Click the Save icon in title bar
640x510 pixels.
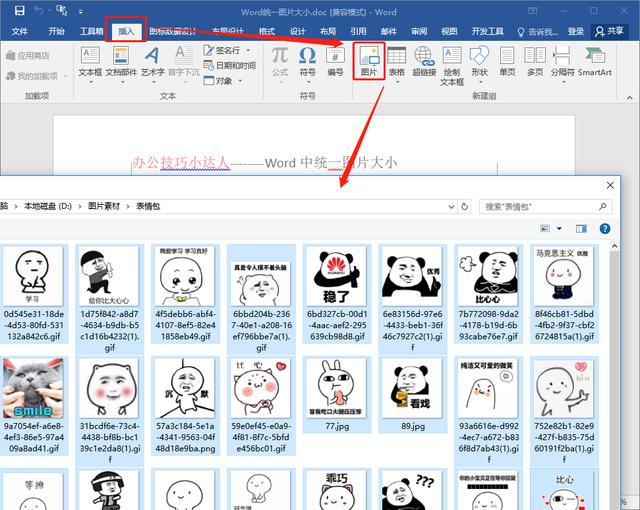pos(19,11)
